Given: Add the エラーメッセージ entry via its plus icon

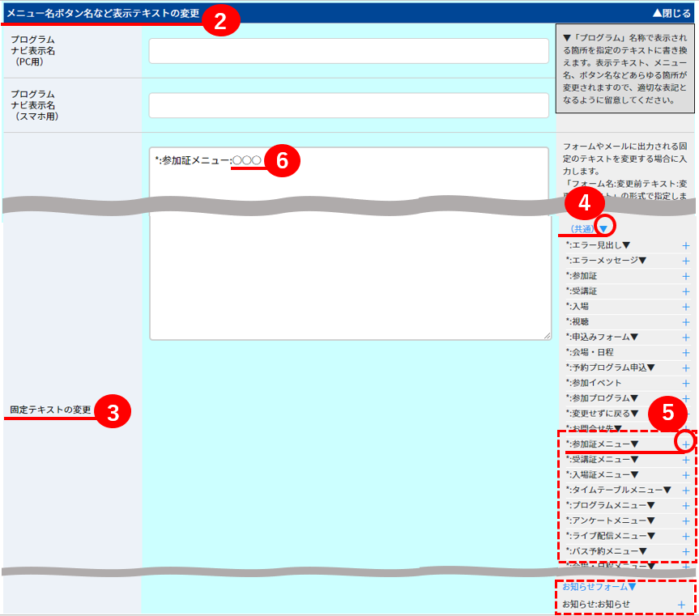Looking at the screenshot, I should click(x=685, y=261).
